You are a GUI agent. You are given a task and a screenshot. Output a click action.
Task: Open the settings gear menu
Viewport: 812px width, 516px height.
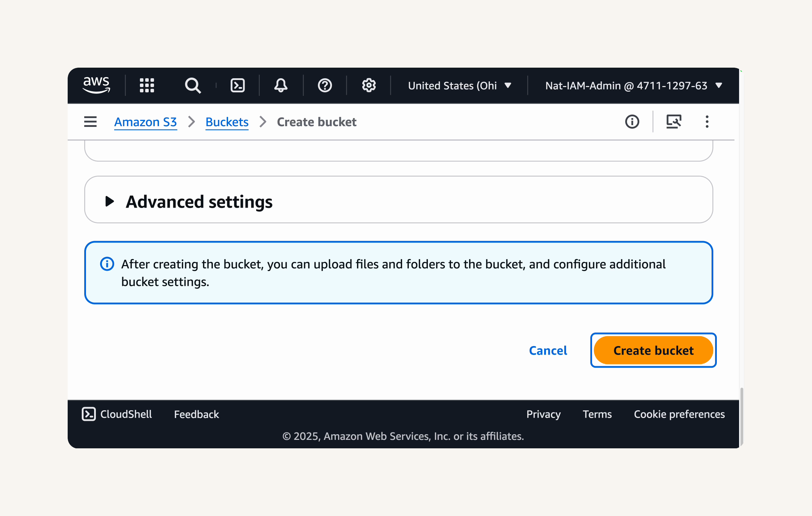[369, 85]
